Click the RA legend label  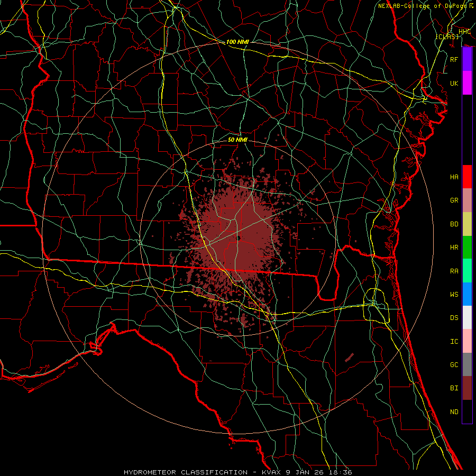coord(454,271)
